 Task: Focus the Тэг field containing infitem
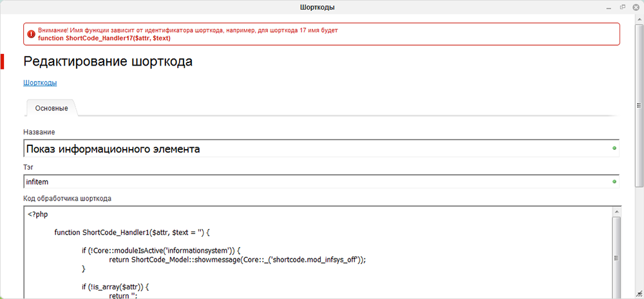tap(321, 182)
